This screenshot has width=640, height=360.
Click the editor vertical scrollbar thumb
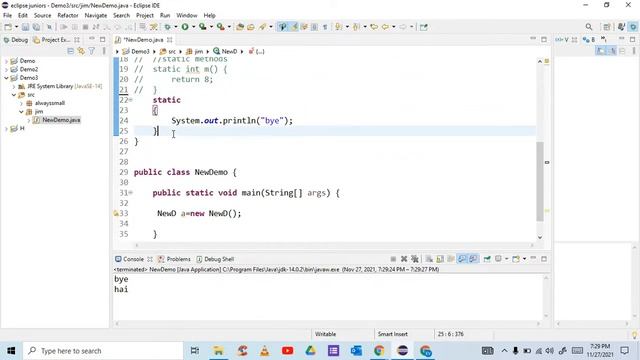pos(540,181)
